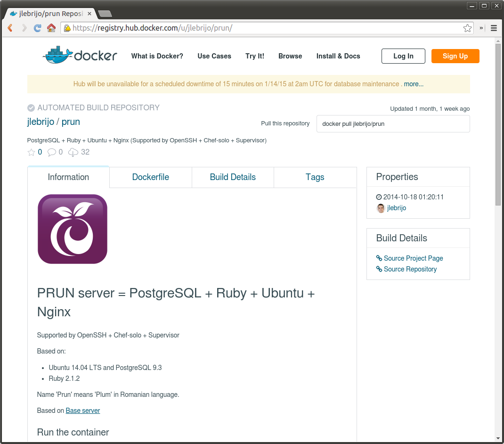This screenshot has height=444, width=504.
Task: Click the browser Forward arrow
Action: click(24, 28)
